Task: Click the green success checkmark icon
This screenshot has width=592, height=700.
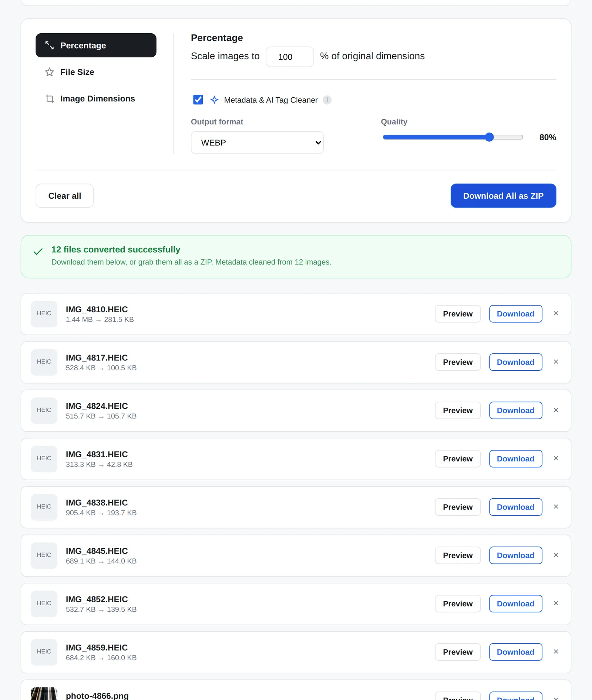Action: point(38,252)
